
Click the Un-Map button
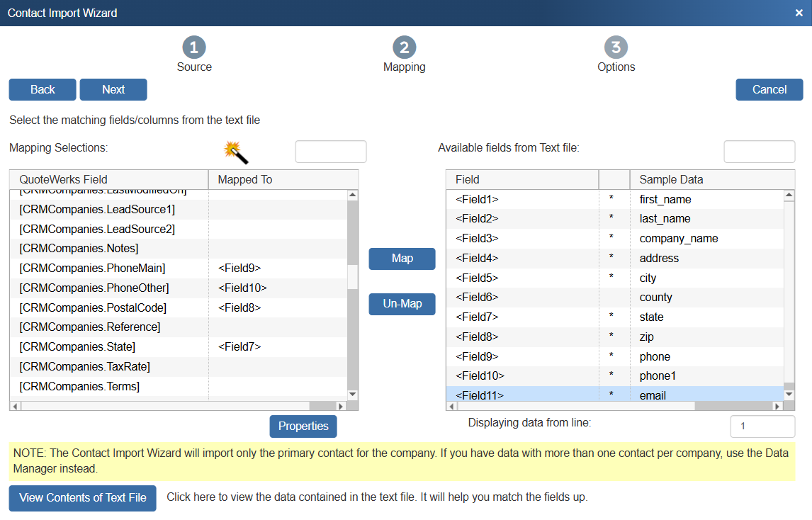pyautogui.click(x=402, y=304)
